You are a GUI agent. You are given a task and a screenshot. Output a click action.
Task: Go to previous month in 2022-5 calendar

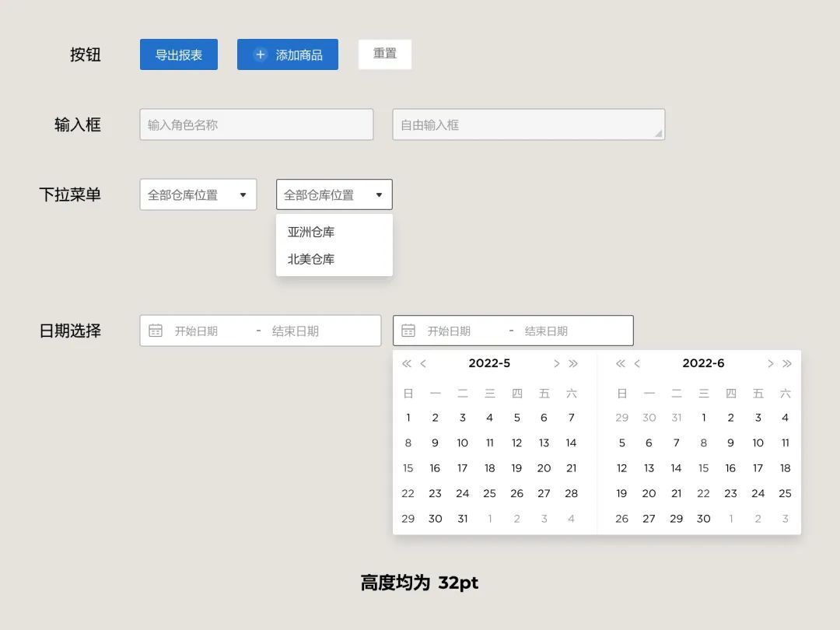click(x=423, y=364)
